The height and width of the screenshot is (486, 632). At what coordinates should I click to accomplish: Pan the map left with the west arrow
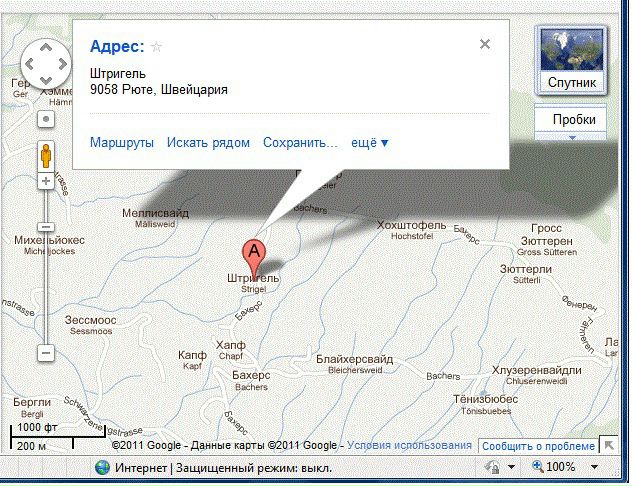tap(29, 64)
